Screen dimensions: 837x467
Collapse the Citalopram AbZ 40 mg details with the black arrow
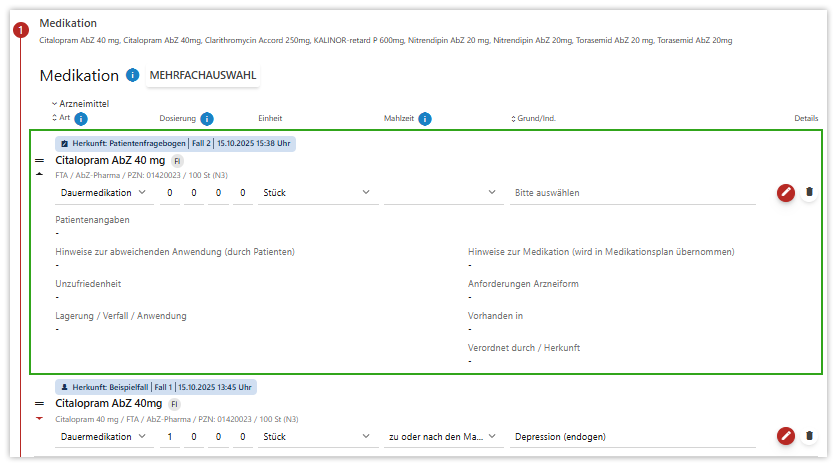40,174
